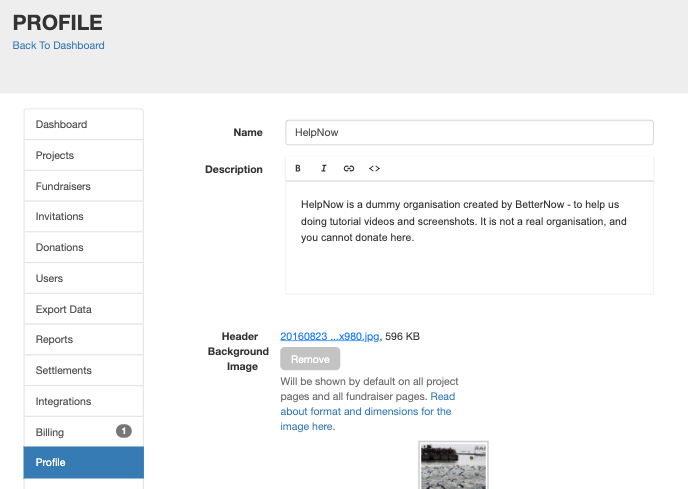
Task: Click the Header Background Image label
Action: click(x=238, y=352)
